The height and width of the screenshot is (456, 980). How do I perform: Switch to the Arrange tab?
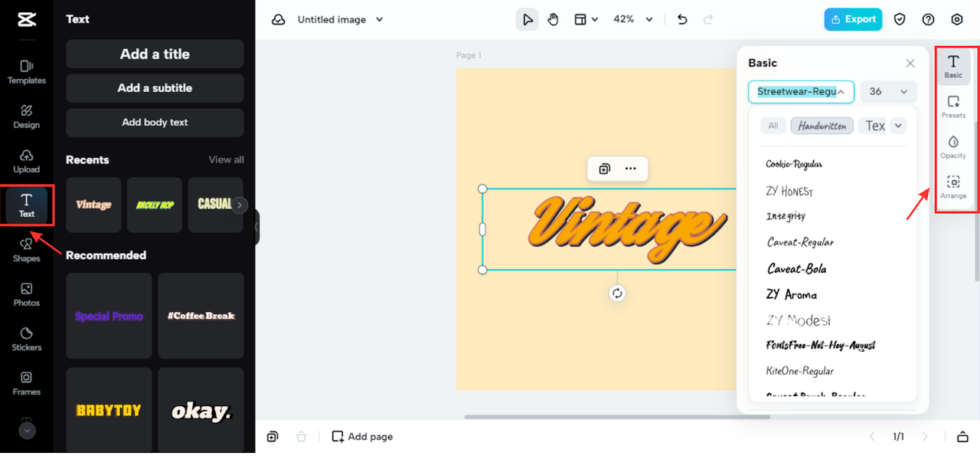pos(953,188)
